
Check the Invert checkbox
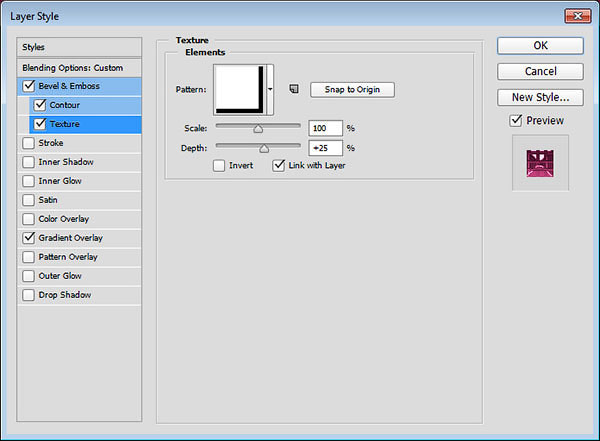[x=219, y=166]
